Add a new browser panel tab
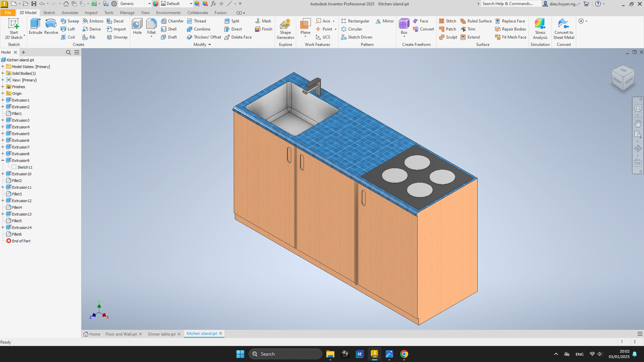The width and height of the screenshot is (644, 362). (x=23, y=52)
